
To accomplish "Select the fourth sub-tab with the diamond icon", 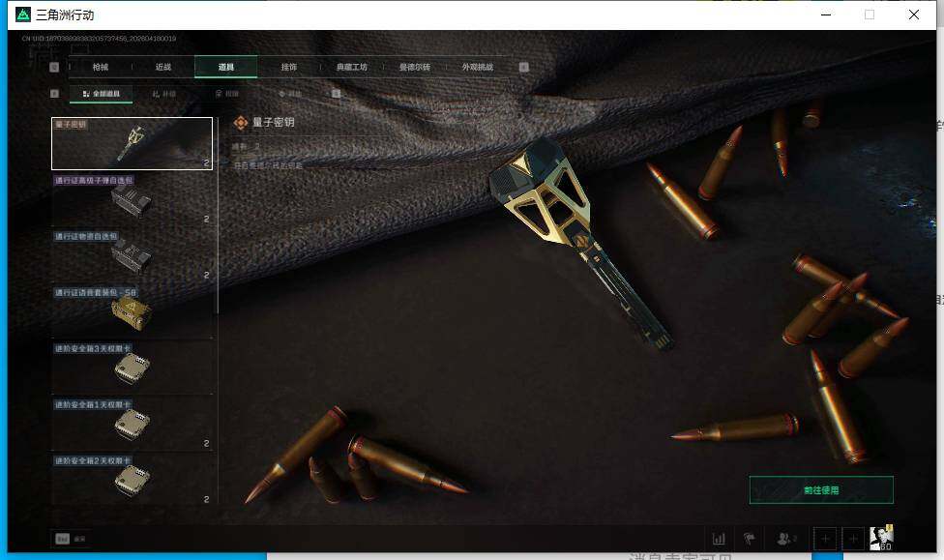I will tap(289, 94).
